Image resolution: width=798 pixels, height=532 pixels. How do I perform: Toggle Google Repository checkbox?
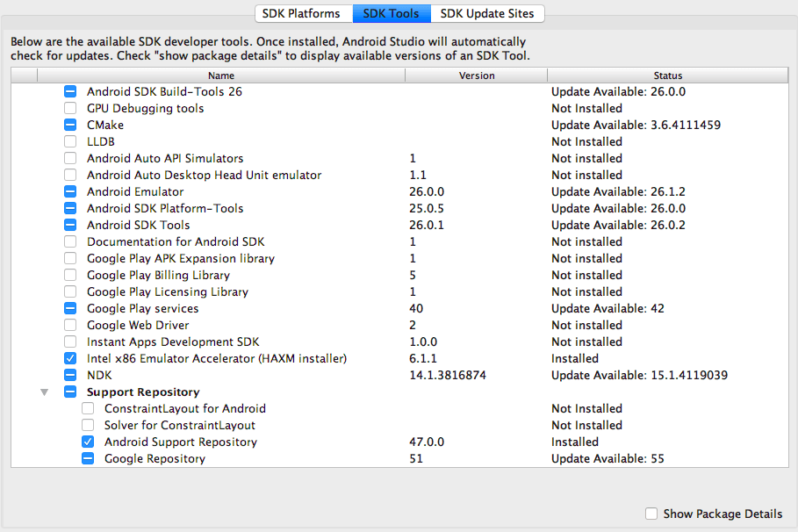click(x=88, y=458)
